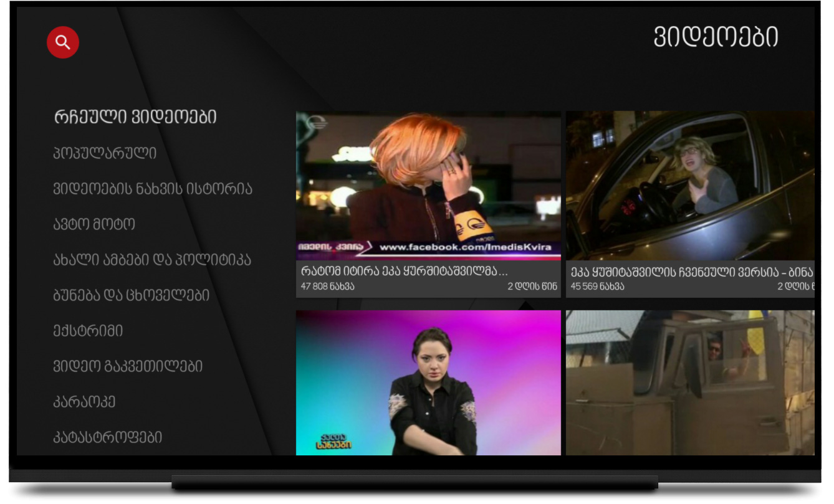The image size is (834, 504).
Task: Select ვიდეო გაკვეთილები category
Action: click(128, 366)
